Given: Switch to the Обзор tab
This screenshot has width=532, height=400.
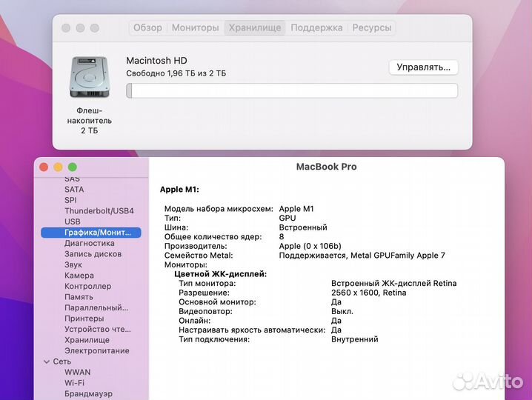Looking at the screenshot, I should (147, 28).
